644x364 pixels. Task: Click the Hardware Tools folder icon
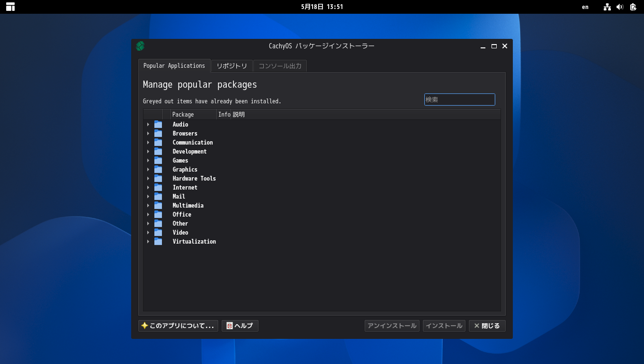[x=158, y=178]
